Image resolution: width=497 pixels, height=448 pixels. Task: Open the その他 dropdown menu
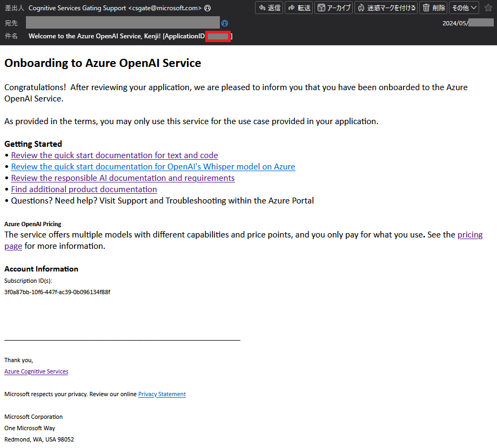[x=464, y=8]
